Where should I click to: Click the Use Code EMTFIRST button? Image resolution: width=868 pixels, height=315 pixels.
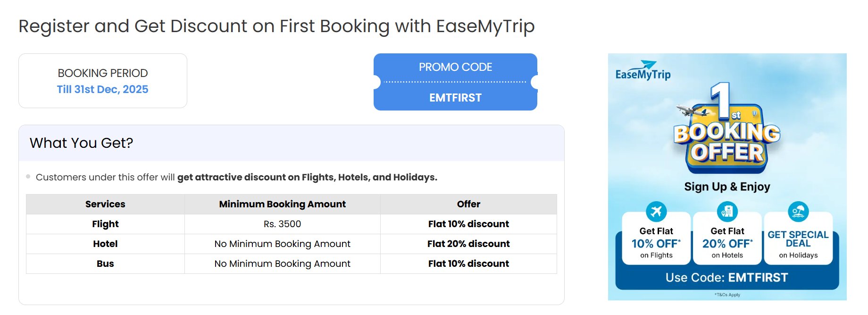point(726,277)
